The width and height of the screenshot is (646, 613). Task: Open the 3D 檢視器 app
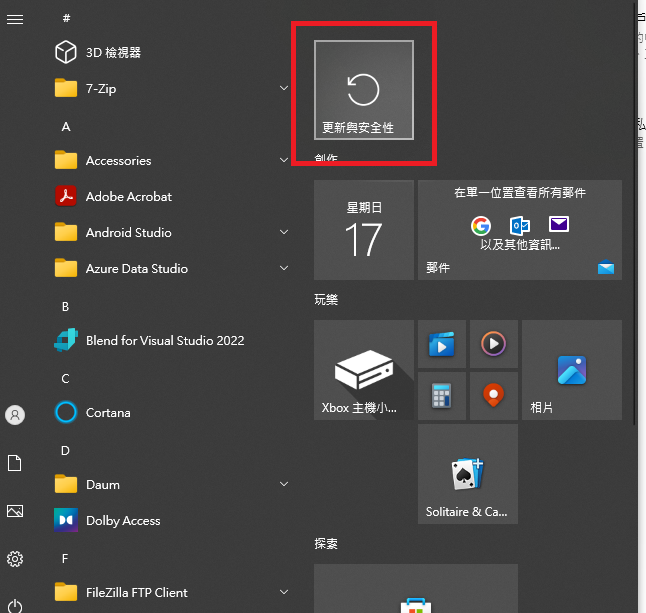coord(171,52)
